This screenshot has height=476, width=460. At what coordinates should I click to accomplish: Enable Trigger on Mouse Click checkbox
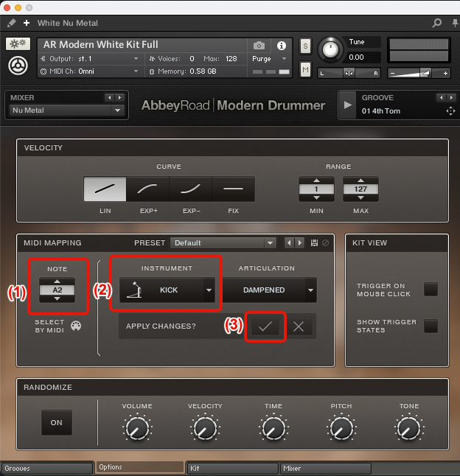[431, 289]
